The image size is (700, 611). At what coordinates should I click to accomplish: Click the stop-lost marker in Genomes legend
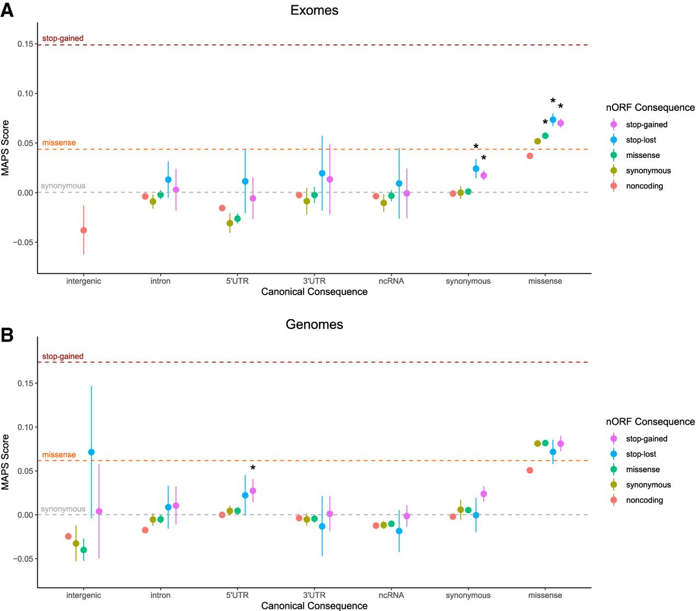click(614, 454)
